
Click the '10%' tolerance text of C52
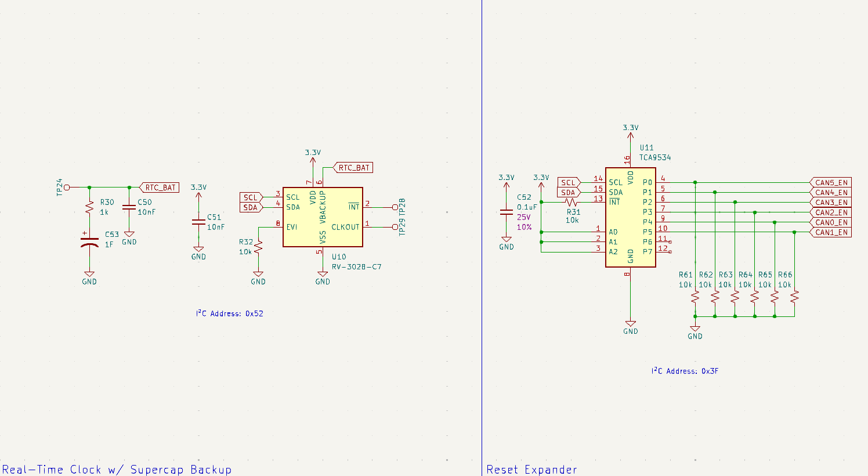point(525,227)
